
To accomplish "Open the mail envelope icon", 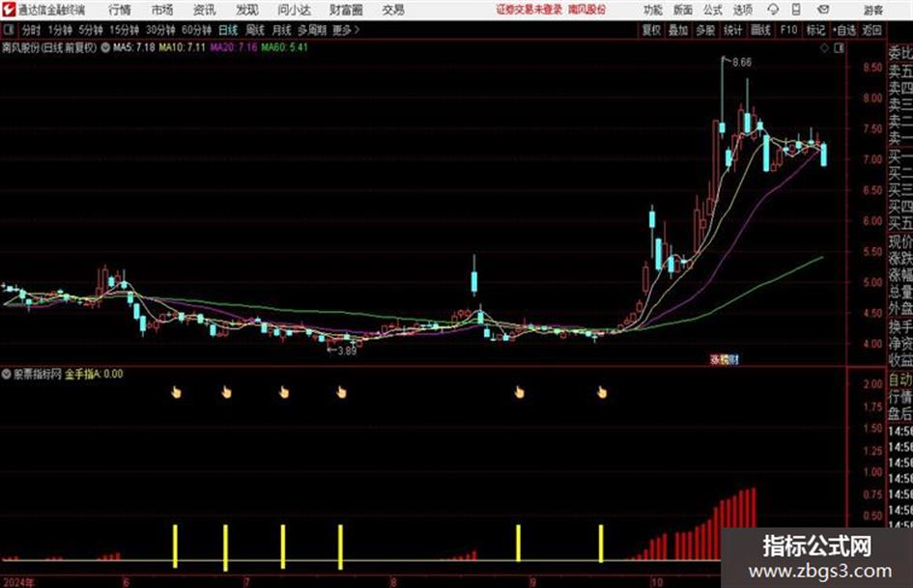I will pos(823,10).
